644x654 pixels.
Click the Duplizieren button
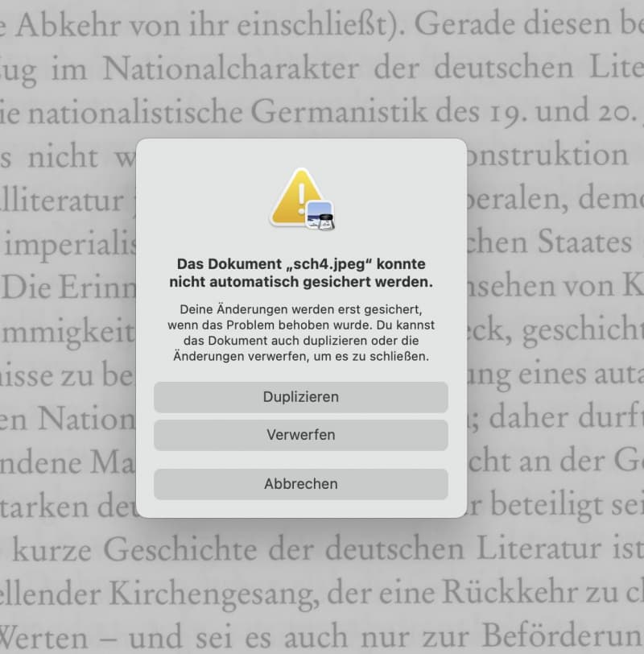pos(300,397)
